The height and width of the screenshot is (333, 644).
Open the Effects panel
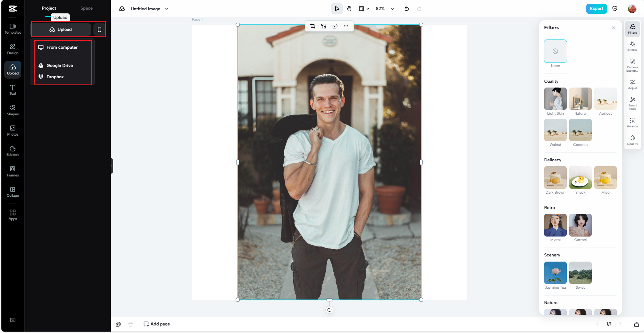pos(632,46)
